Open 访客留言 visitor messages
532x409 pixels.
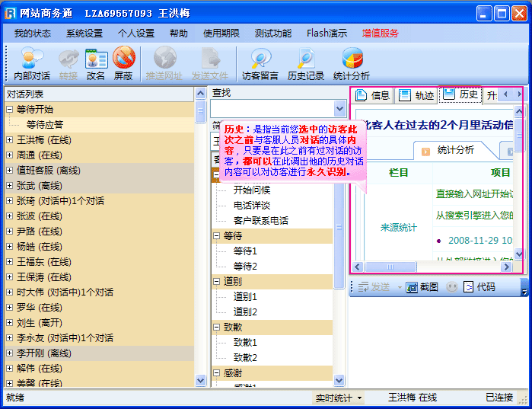[x=260, y=64]
